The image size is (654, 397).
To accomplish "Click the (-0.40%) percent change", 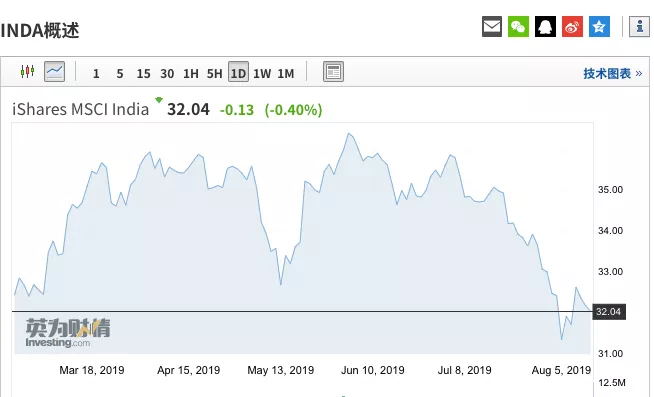I will click(x=293, y=110).
